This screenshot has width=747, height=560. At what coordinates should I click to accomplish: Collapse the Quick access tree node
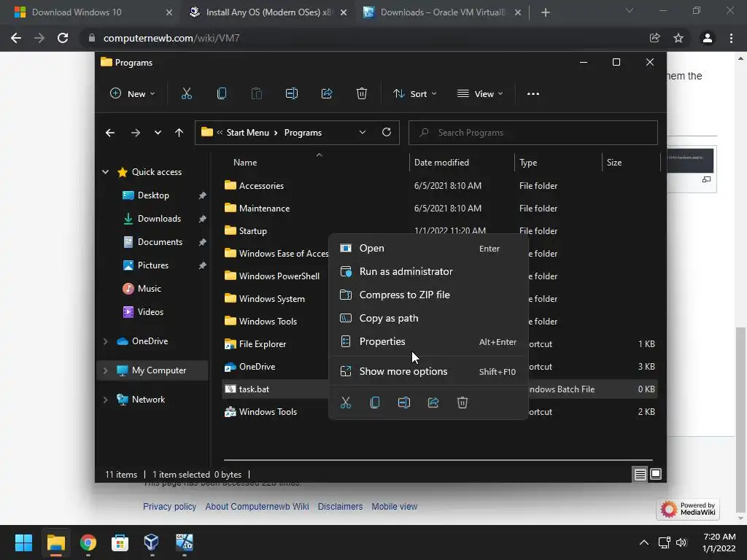[x=105, y=172]
